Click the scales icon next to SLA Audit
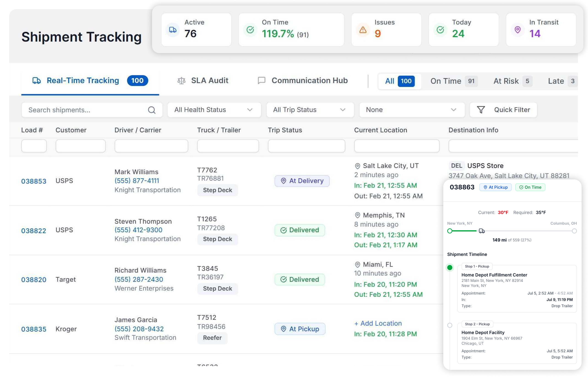This screenshot has width=588, height=379. coord(181,81)
